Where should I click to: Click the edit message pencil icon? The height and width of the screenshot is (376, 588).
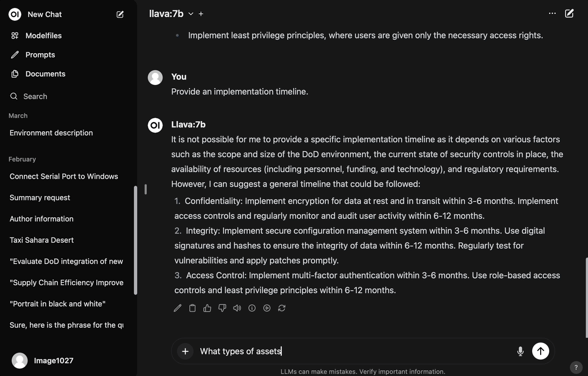(178, 308)
